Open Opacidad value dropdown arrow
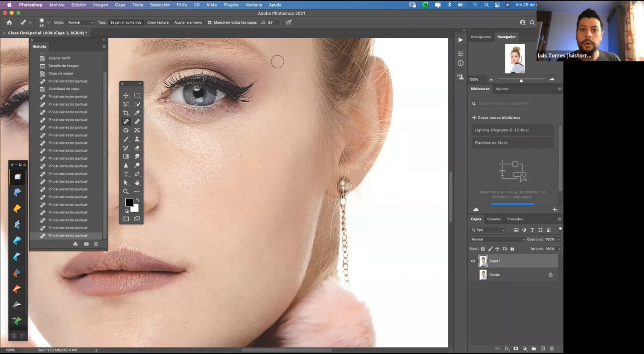The image size is (644, 354). [559, 240]
